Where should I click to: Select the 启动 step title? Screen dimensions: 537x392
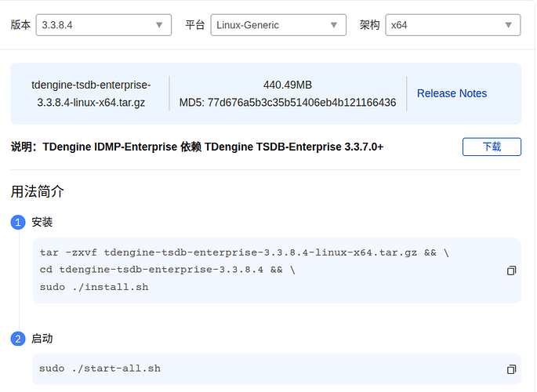click(x=42, y=339)
